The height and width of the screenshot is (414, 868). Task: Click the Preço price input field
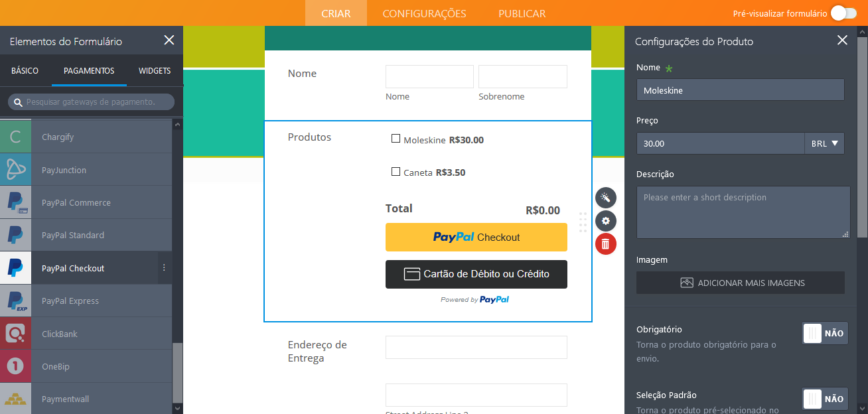pos(720,143)
